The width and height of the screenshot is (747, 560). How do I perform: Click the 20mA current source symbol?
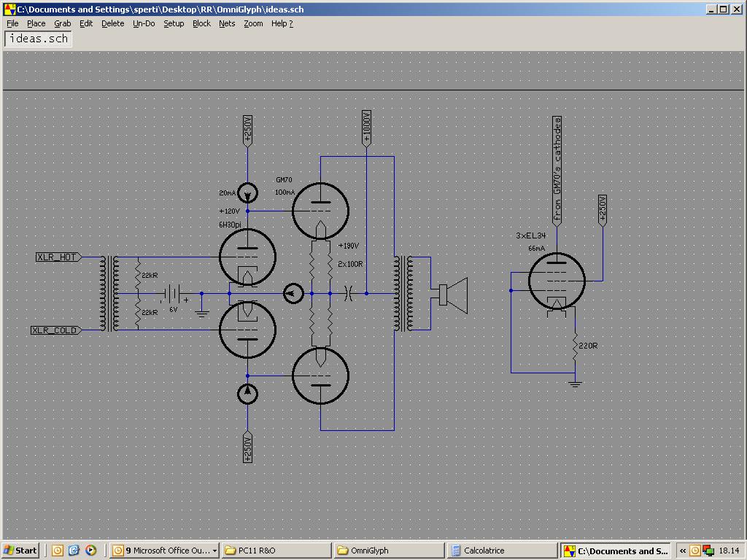pyautogui.click(x=247, y=192)
